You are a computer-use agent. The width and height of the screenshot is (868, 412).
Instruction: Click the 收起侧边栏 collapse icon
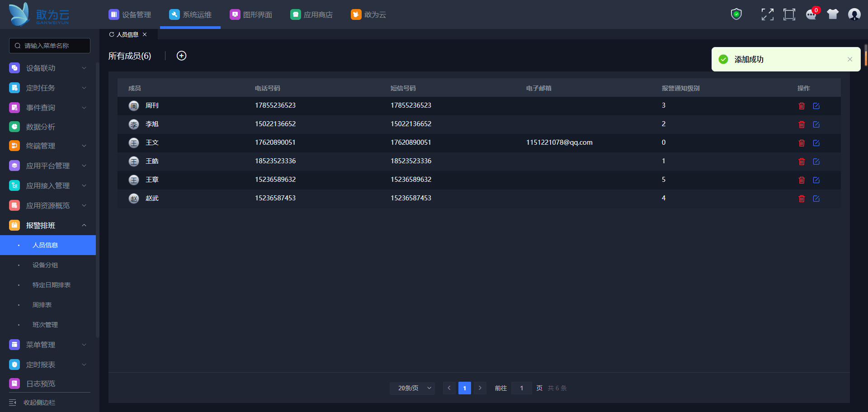[13, 403]
